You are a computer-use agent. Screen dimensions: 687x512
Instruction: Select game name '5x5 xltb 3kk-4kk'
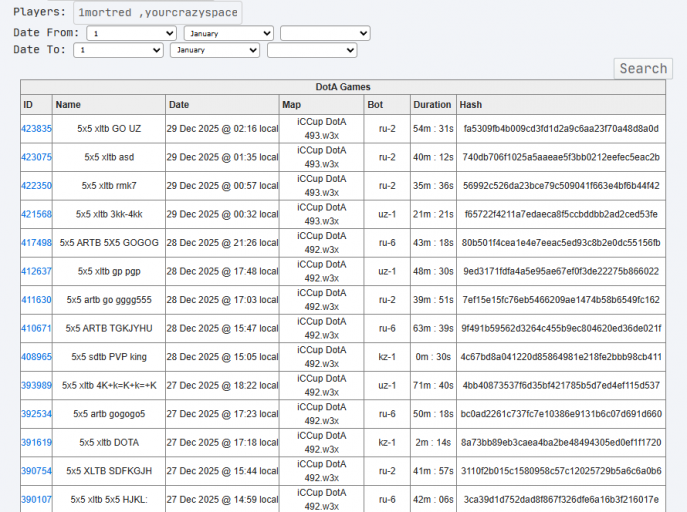pyautogui.click(x=109, y=214)
